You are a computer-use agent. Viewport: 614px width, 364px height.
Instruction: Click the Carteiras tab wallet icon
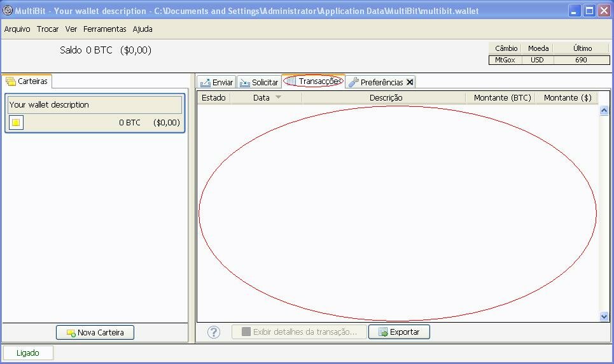pyautogui.click(x=11, y=81)
